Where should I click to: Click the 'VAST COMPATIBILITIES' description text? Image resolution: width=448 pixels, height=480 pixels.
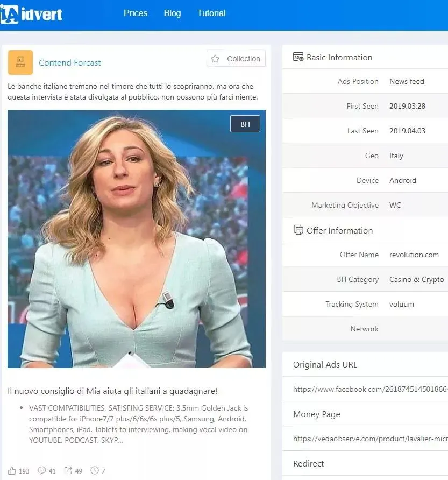point(138,424)
